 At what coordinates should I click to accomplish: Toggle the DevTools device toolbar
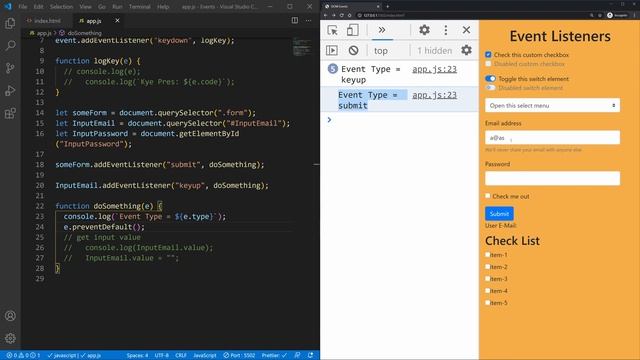coord(353,30)
